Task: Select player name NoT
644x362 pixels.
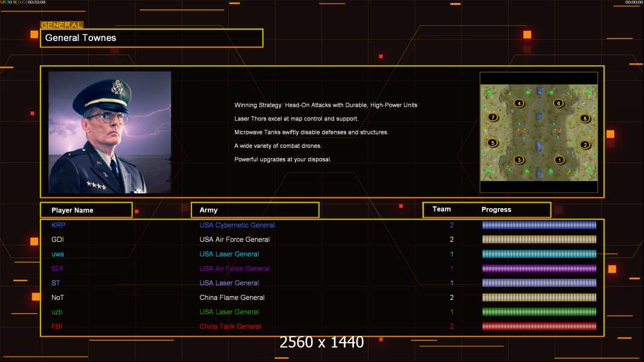Action: point(57,297)
